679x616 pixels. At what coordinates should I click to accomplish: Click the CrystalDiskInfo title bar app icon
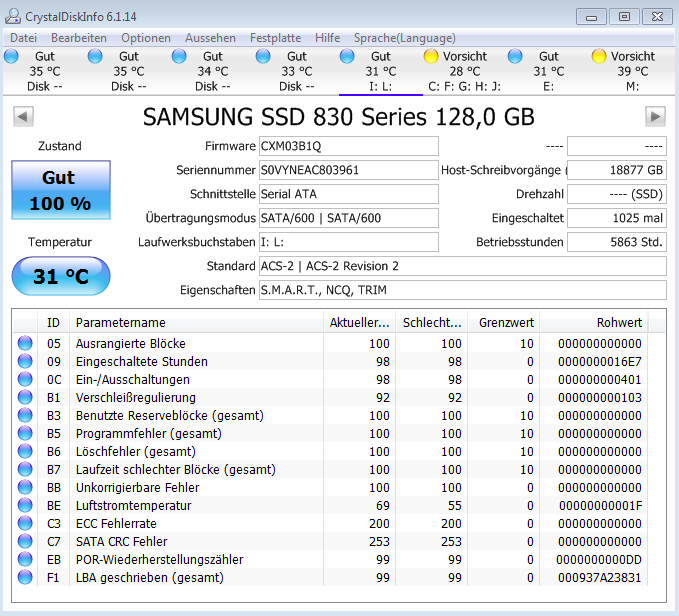click(13, 16)
